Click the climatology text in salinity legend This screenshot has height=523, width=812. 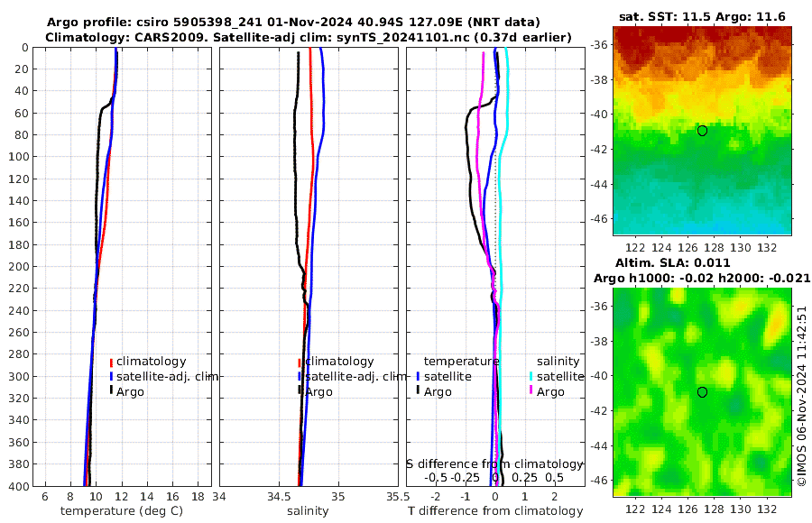340,362
